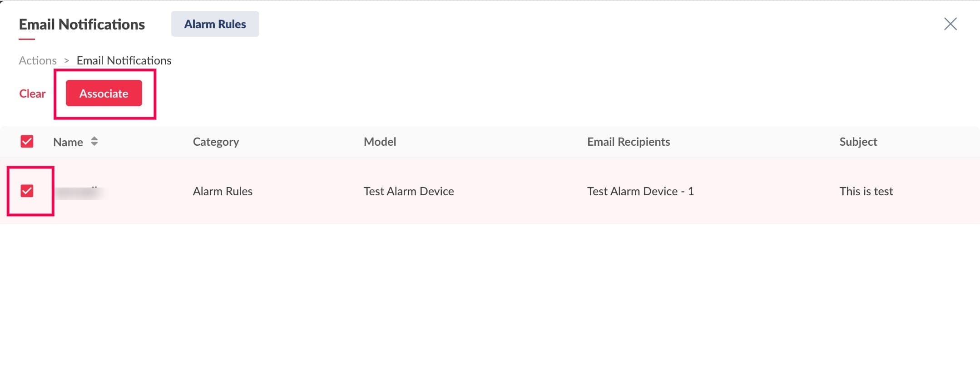Click the Name column header
The height and width of the screenshot is (385, 980).
[68, 142]
